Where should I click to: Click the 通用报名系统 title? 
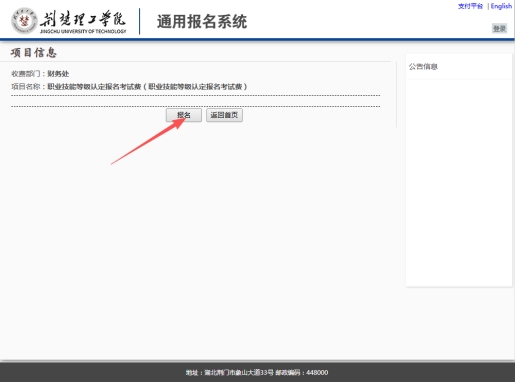pos(202,22)
